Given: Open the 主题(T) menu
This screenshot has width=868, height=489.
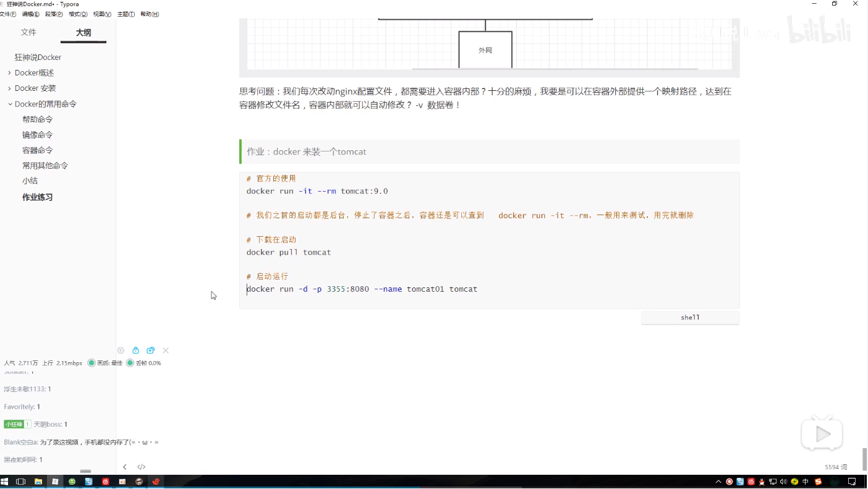Looking at the screenshot, I should (x=126, y=14).
